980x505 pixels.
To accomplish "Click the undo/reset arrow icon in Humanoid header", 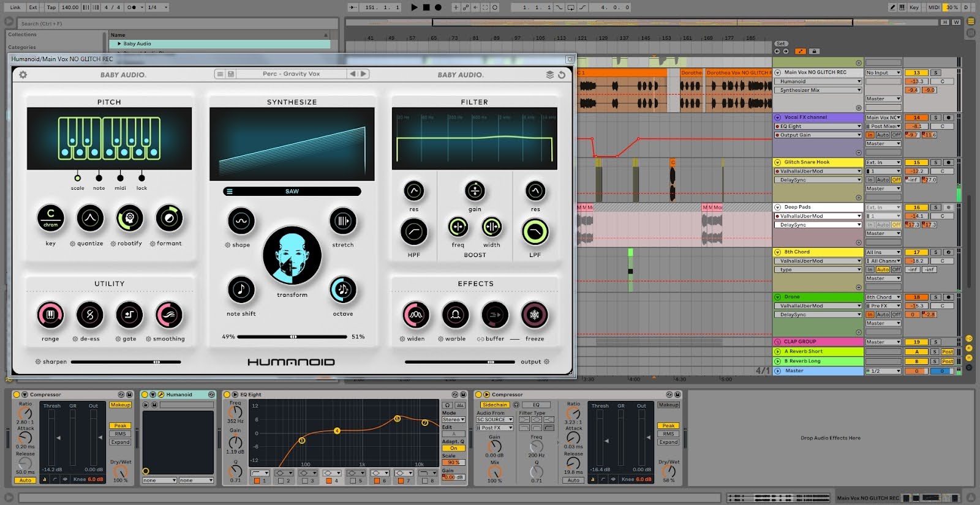I will tap(561, 75).
